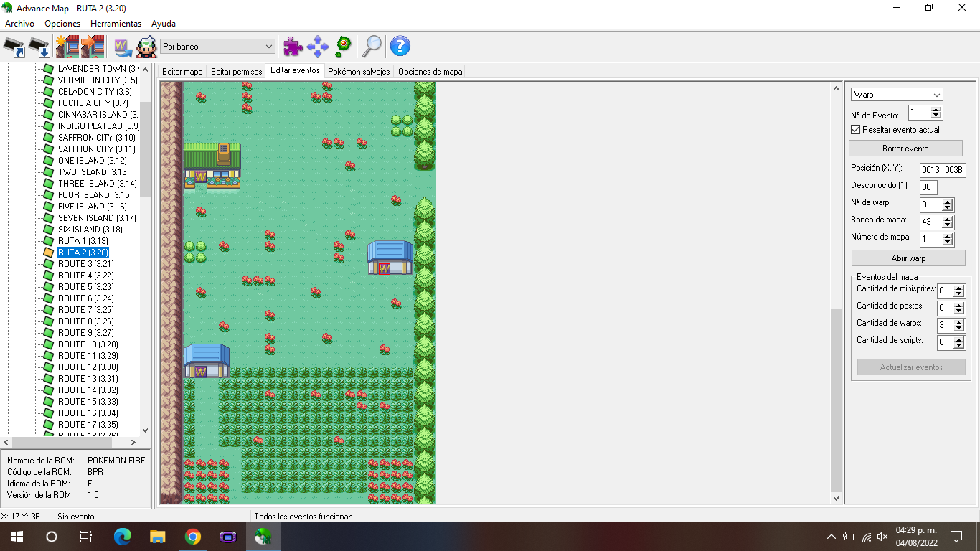Open Google Chrome from the taskbar
Image resolution: width=980 pixels, height=551 pixels.
[192, 537]
